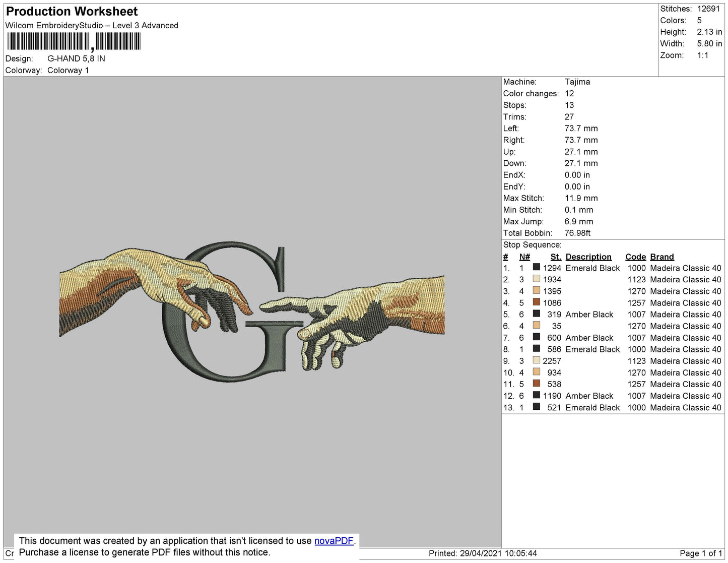
Task: Click the Width value 5.80 in
Action: [x=709, y=44]
